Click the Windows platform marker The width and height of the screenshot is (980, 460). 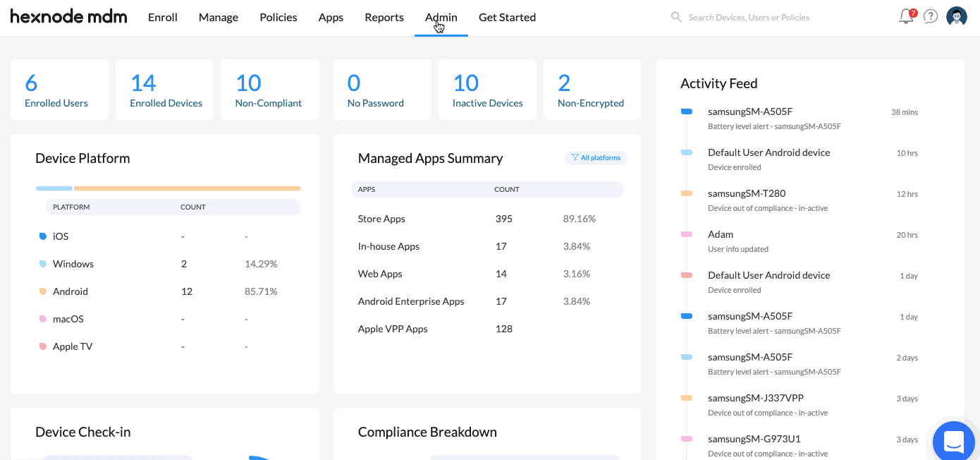click(43, 264)
